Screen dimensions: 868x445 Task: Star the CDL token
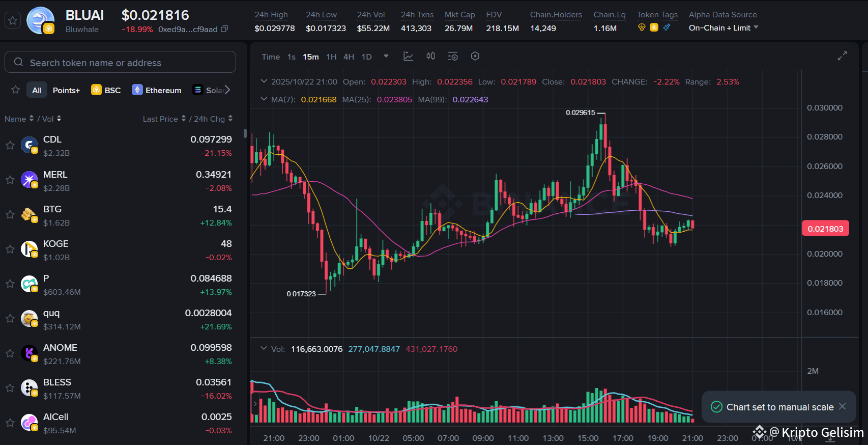(10, 145)
